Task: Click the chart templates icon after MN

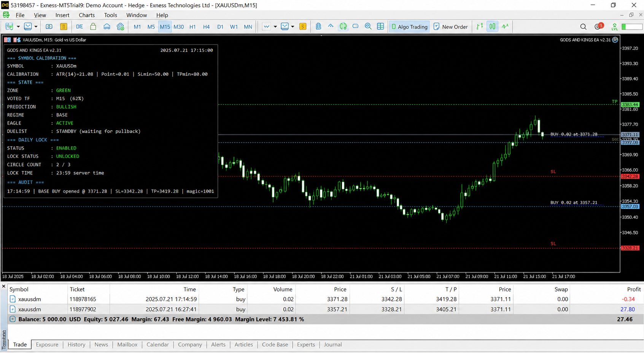Action: pos(285,27)
